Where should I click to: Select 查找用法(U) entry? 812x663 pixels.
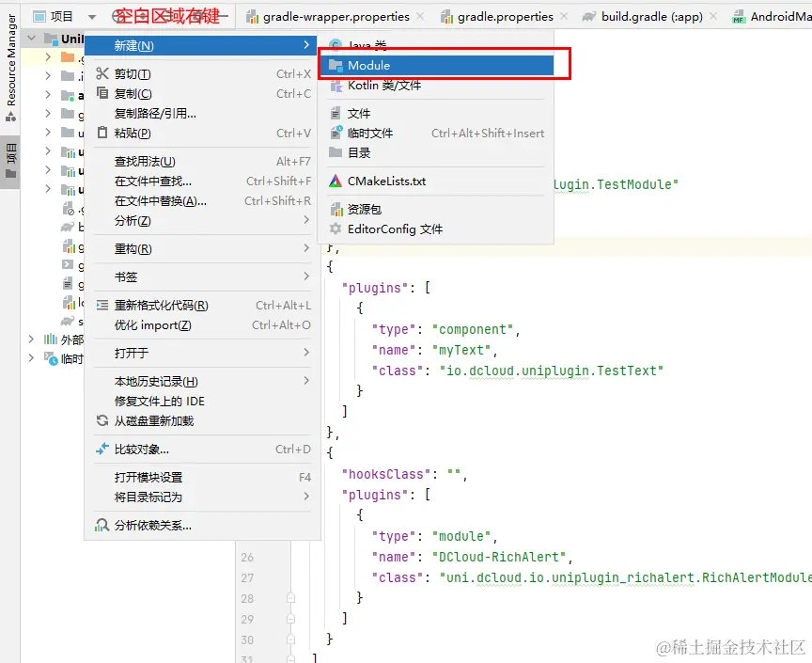[202, 162]
